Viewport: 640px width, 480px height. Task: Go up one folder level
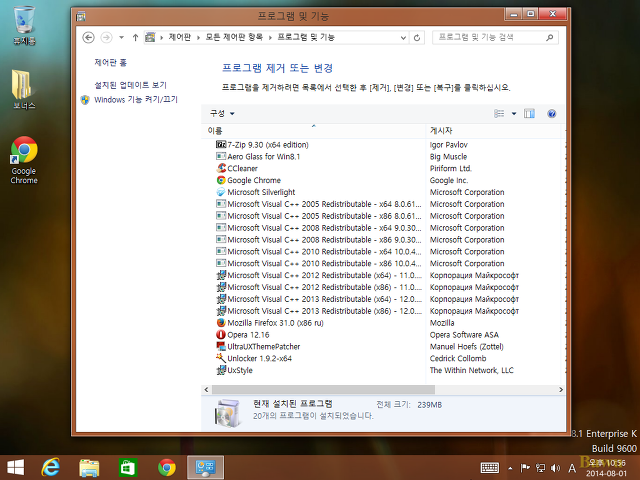(135, 38)
